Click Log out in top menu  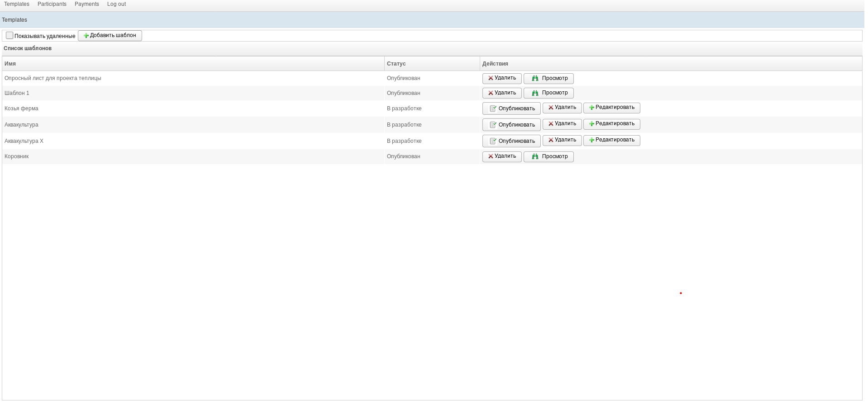click(116, 4)
